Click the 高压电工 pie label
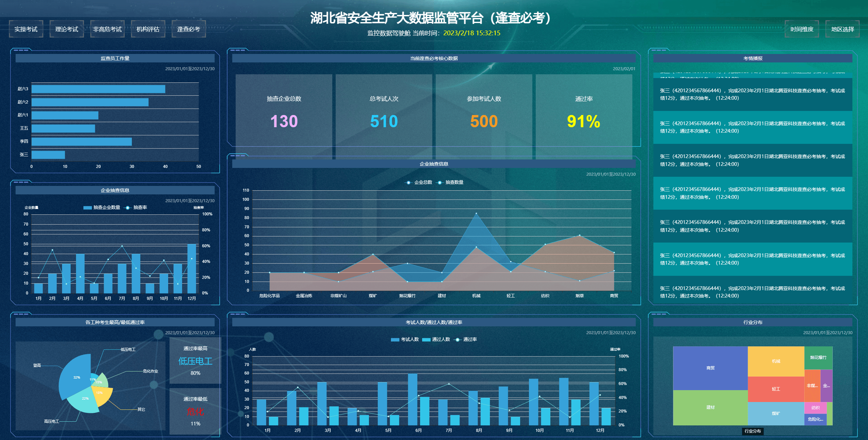 coord(52,421)
